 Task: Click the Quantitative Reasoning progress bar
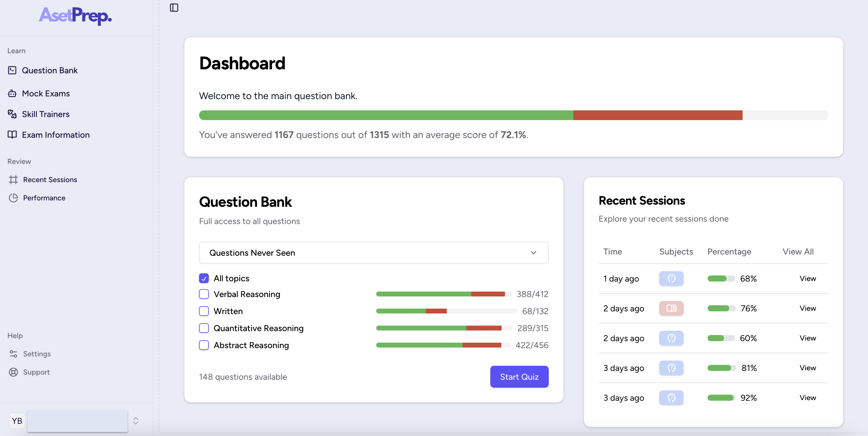point(444,328)
